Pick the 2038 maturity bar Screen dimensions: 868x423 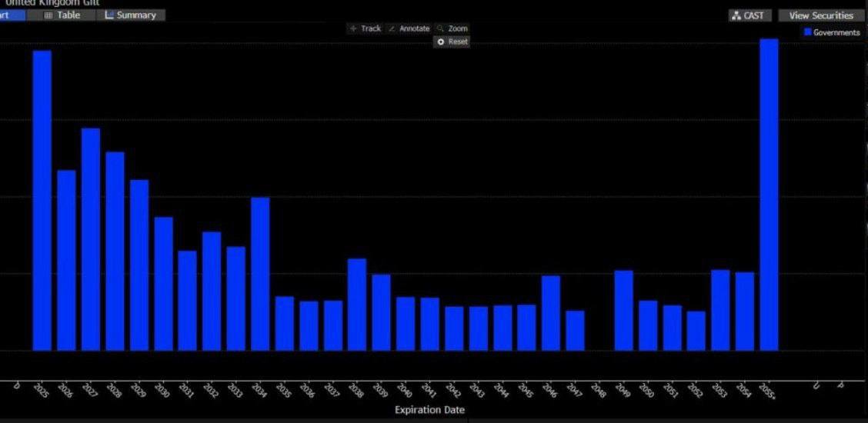pyautogui.click(x=356, y=304)
